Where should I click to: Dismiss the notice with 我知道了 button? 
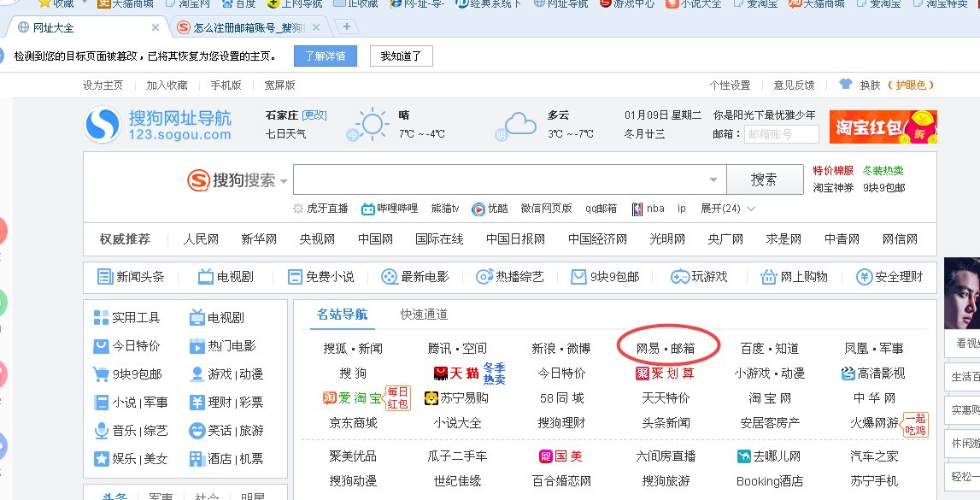tap(402, 56)
